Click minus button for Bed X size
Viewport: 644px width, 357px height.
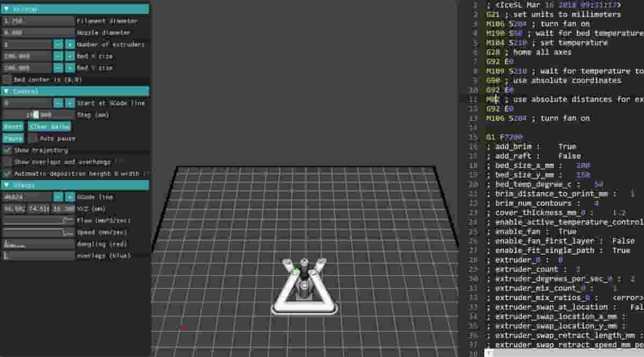click(x=58, y=56)
